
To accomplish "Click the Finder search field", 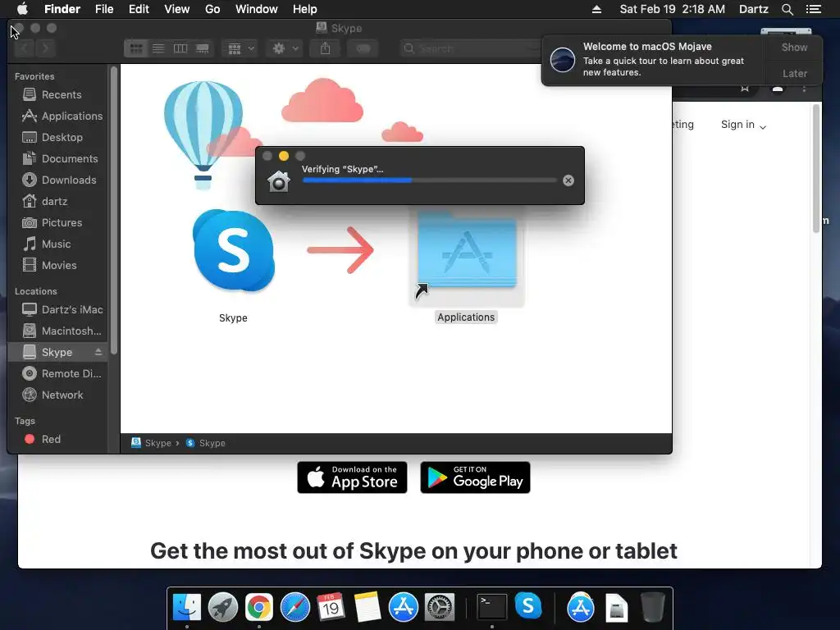I will [472, 48].
